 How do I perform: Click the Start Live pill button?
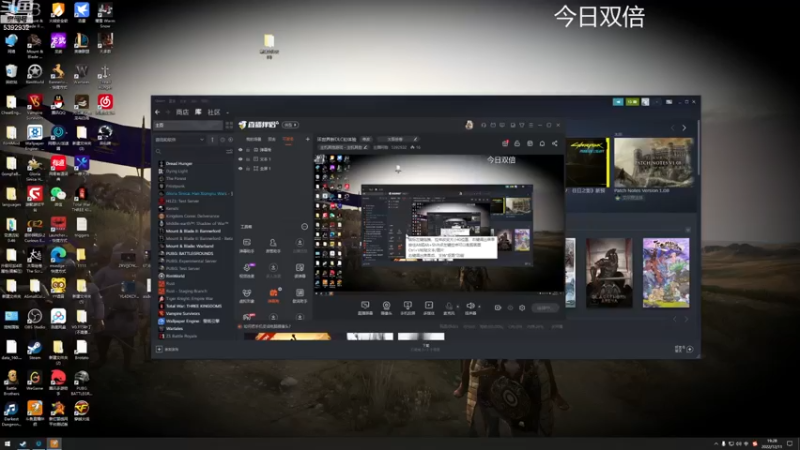click(x=545, y=308)
